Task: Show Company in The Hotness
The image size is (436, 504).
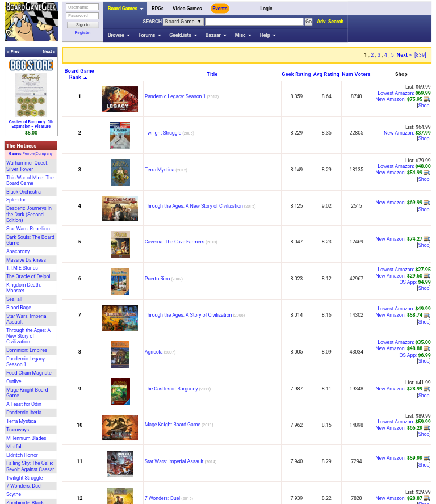Action: tap(44, 154)
